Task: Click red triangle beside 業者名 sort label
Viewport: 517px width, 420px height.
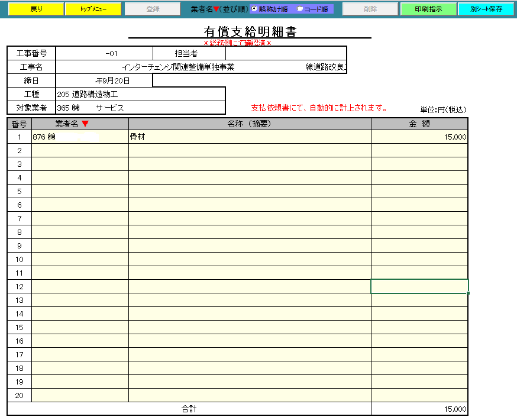Action: pos(216,9)
